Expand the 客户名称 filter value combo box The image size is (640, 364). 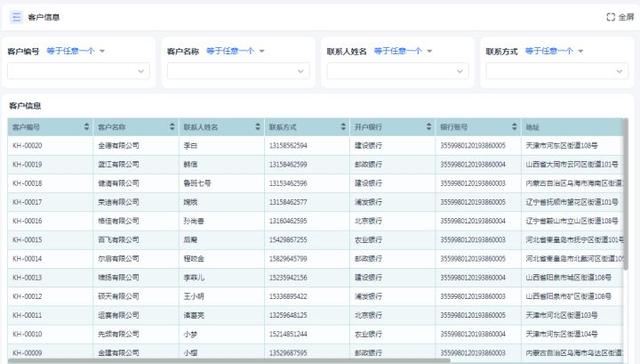click(x=238, y=71)
